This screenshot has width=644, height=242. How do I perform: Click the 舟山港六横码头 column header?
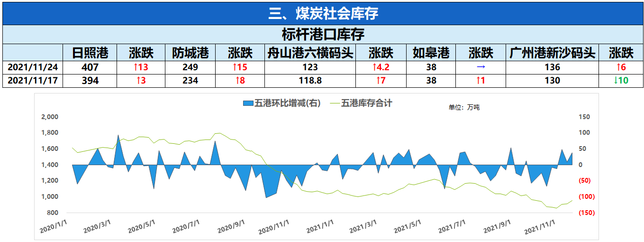(311, 53)
